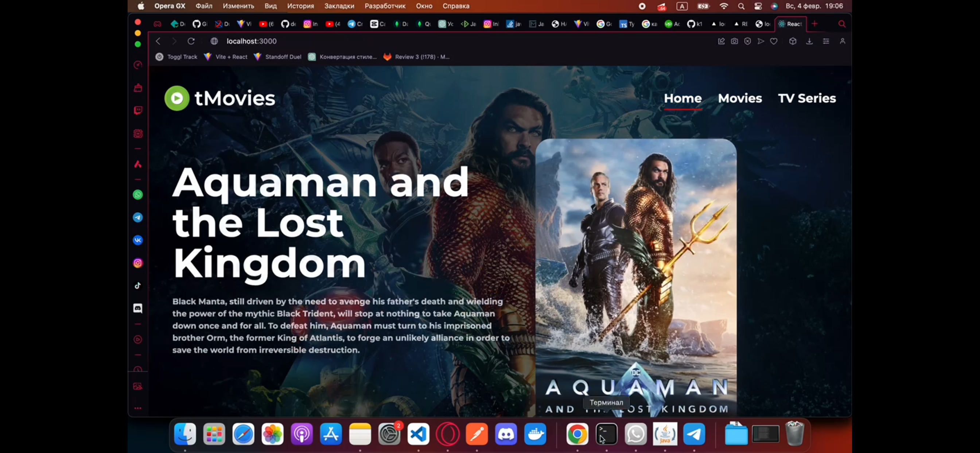Open Toggl Track bookmark
This screenshot has height=453, width=980.
coord(176,57)
